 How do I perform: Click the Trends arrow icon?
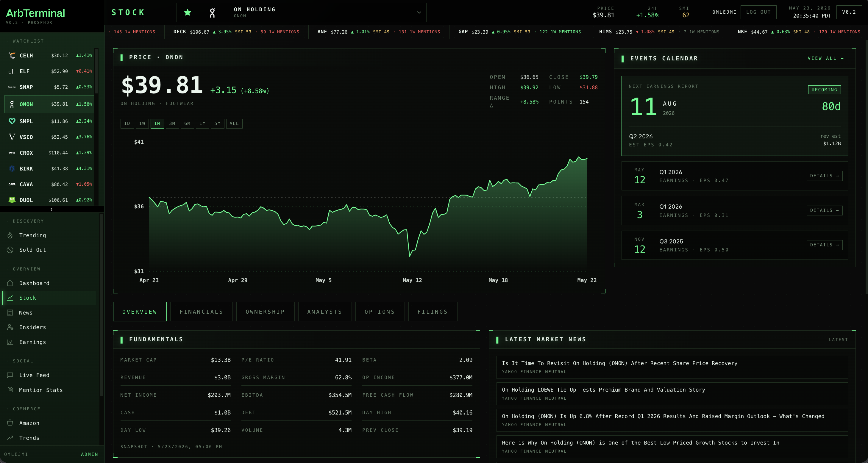click(x=10, y=438)
